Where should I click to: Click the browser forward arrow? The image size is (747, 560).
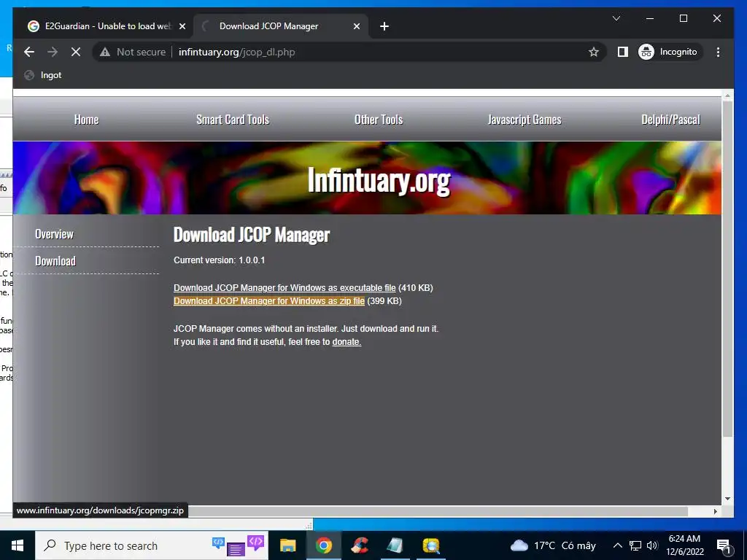tap(53, 52)
